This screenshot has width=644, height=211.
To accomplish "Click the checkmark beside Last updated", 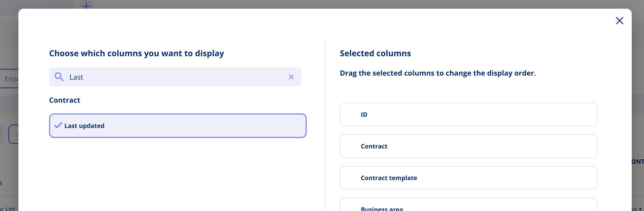I will pyautogui.click(x=58, y=125).
